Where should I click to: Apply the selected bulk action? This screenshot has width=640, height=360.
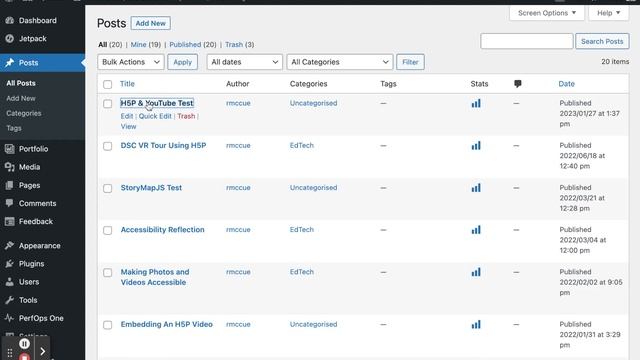182,62
